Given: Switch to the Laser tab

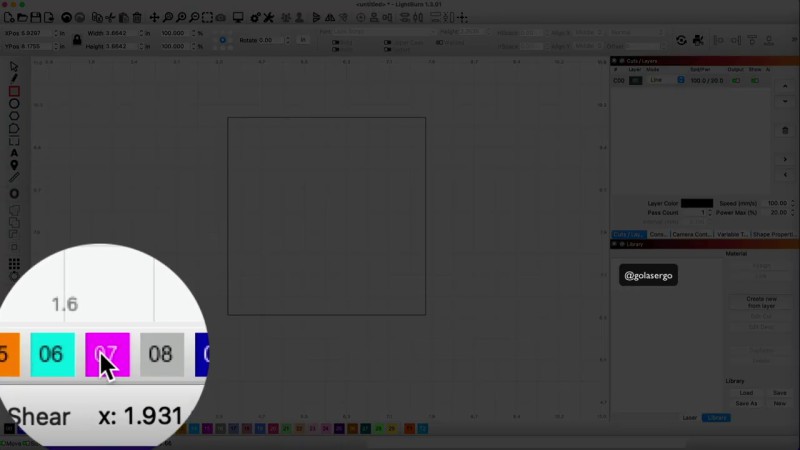Looking at the screenshot, I should (689, 417).
